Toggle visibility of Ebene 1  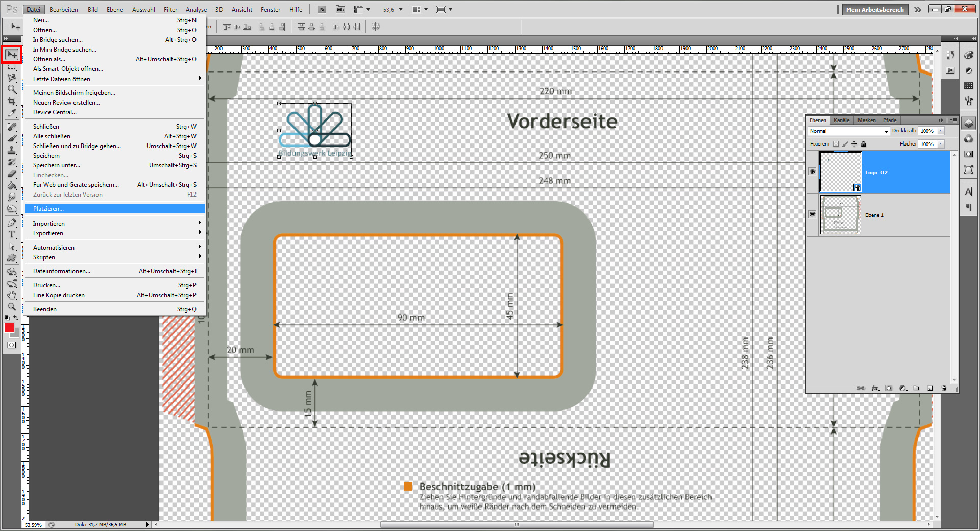point(812,214)
